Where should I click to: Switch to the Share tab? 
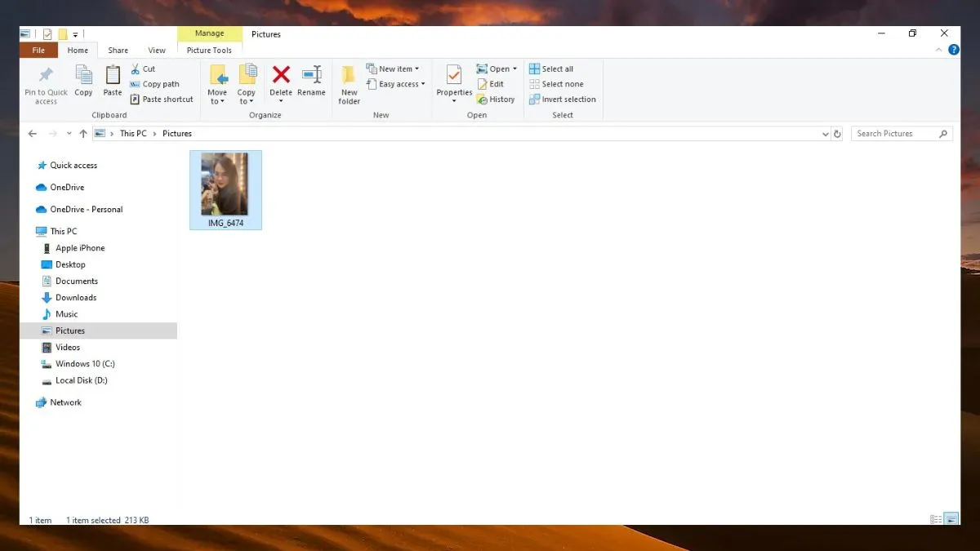[118, 51]
